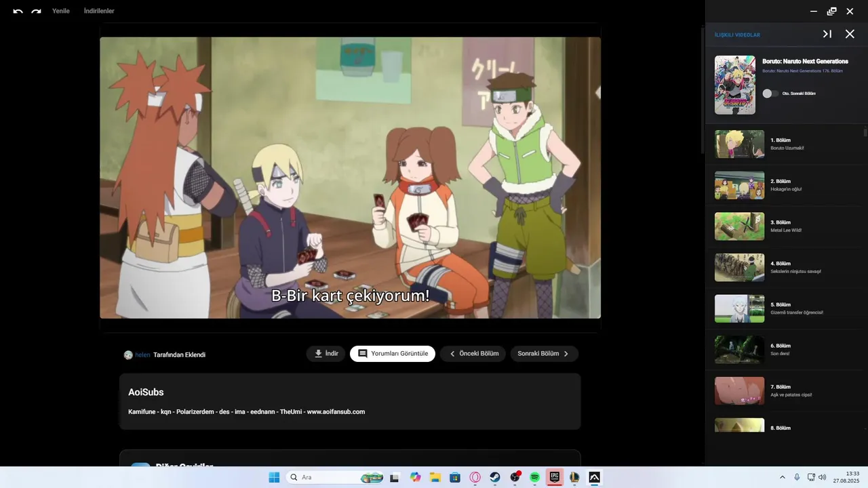The width and height of the screenshot is (868, 488).
Task: Open the İndirilenler menu
Action: [x=99, y=11]
